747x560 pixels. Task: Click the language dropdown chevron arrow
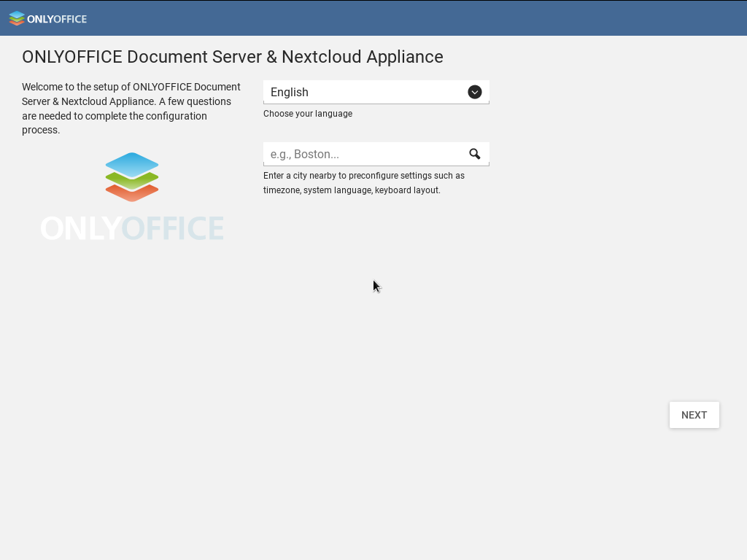pos(474,92)
